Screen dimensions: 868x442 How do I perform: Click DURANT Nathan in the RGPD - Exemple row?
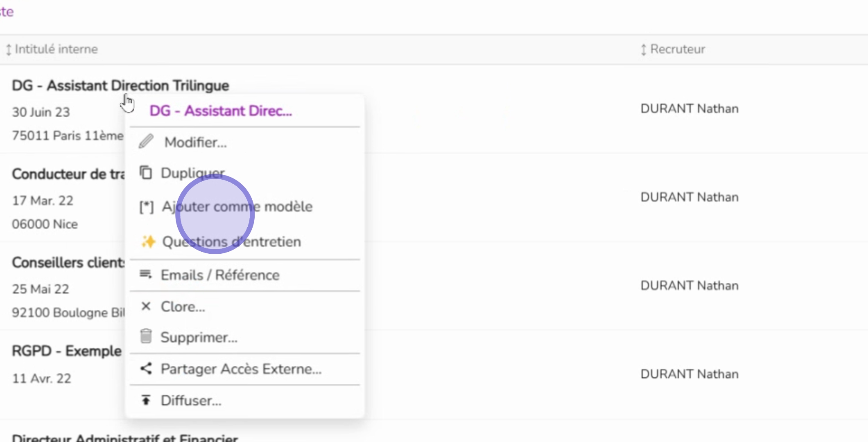tap(689, 374)
